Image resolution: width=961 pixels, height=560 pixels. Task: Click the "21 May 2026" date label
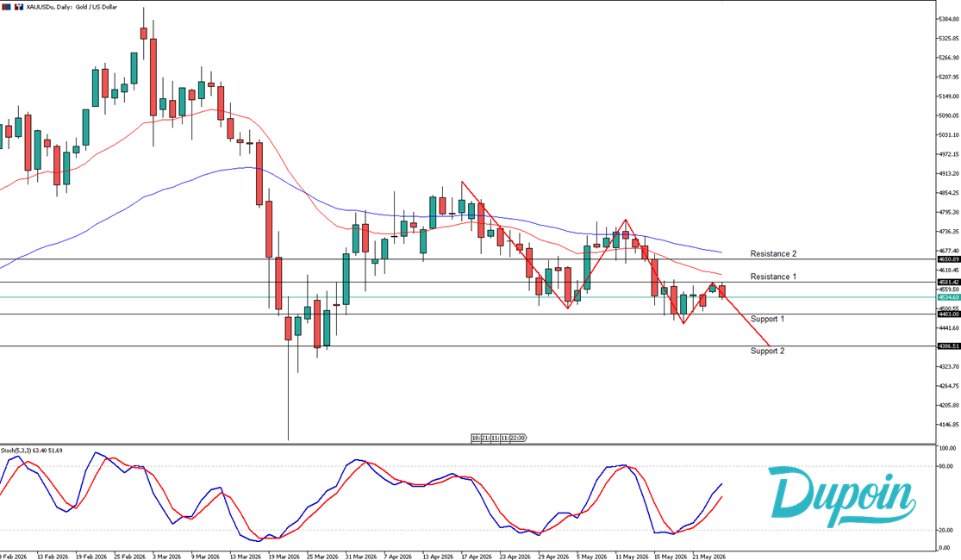pos(709,557)
